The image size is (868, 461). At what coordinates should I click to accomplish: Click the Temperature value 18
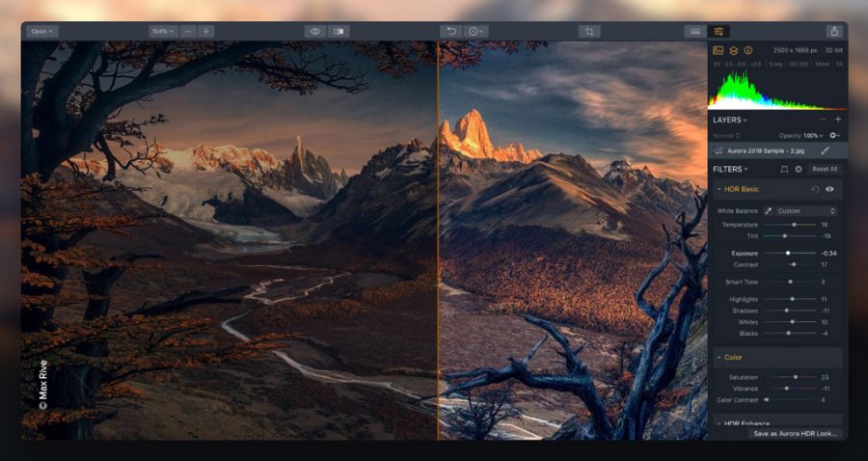pos(825,225)
